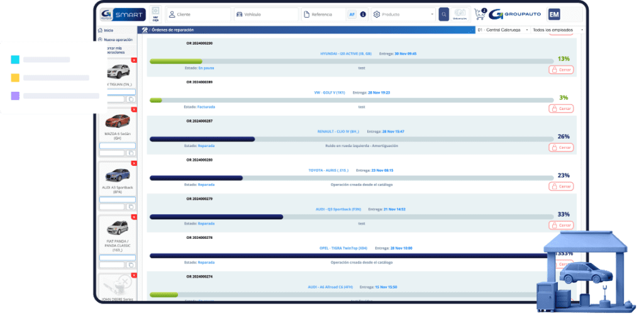Select the Mazda 6 Sedán thumbnail

pos(118,121)
